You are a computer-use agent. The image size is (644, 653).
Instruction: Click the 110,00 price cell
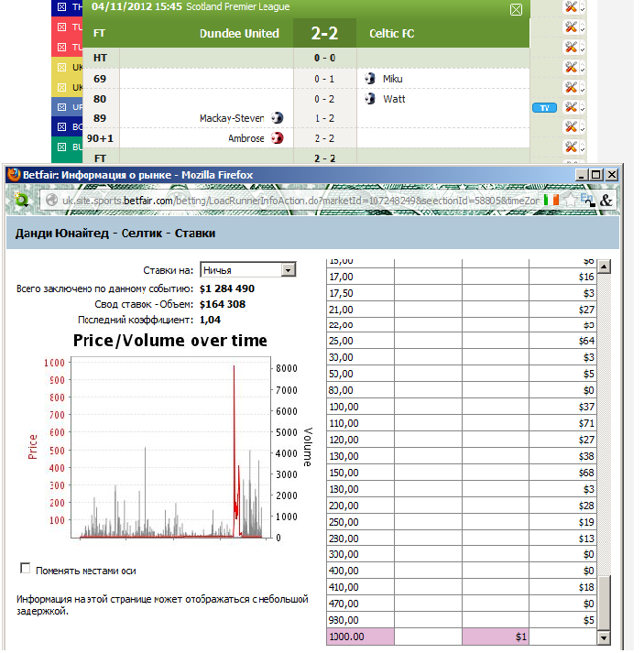pos(360,423)
